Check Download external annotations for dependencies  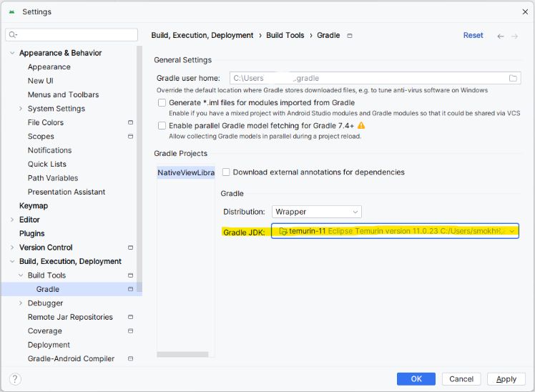coord(226,172)
